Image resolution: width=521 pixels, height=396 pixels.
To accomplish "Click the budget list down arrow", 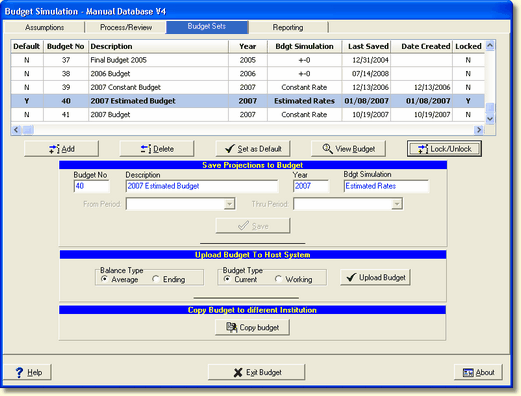I will pyautogui.click(x=490, y=119).
